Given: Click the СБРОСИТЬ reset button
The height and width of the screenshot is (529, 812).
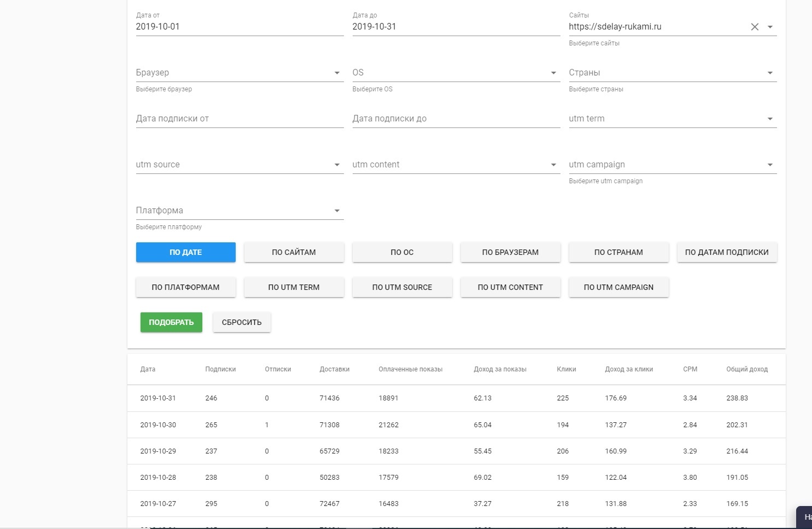Looking at the screenshot, I should [x=242, y=322].
